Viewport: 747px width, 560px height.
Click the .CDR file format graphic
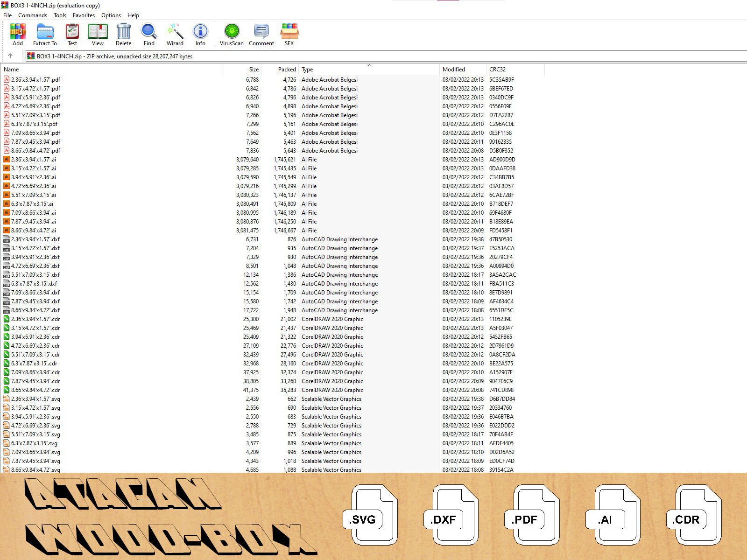pyautogui.click(x=694, y=515)
